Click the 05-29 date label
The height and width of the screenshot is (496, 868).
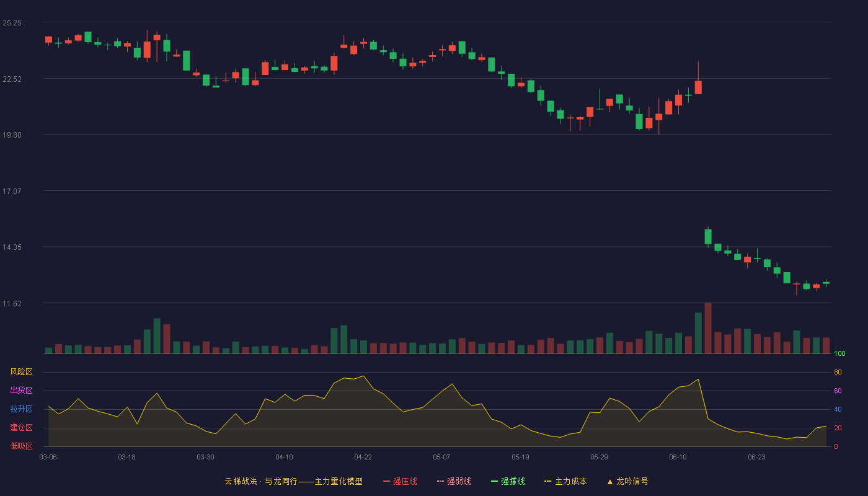(599, 457)
